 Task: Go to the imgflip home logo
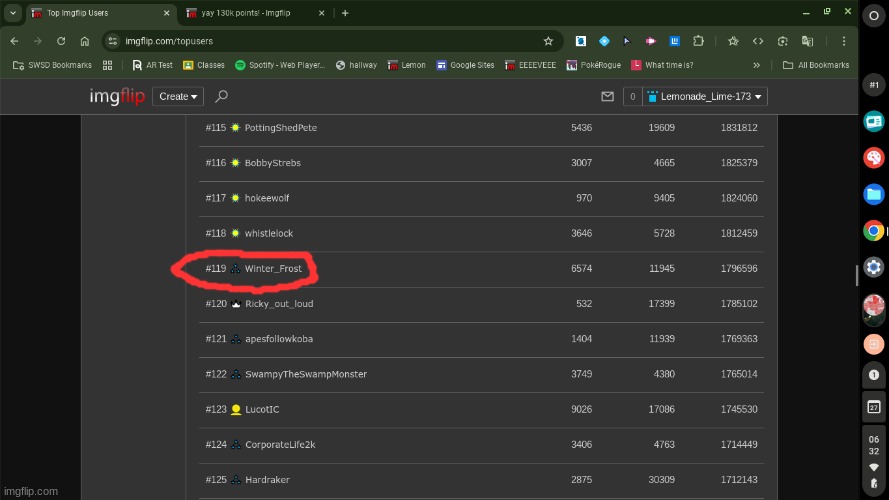(117, 96)
